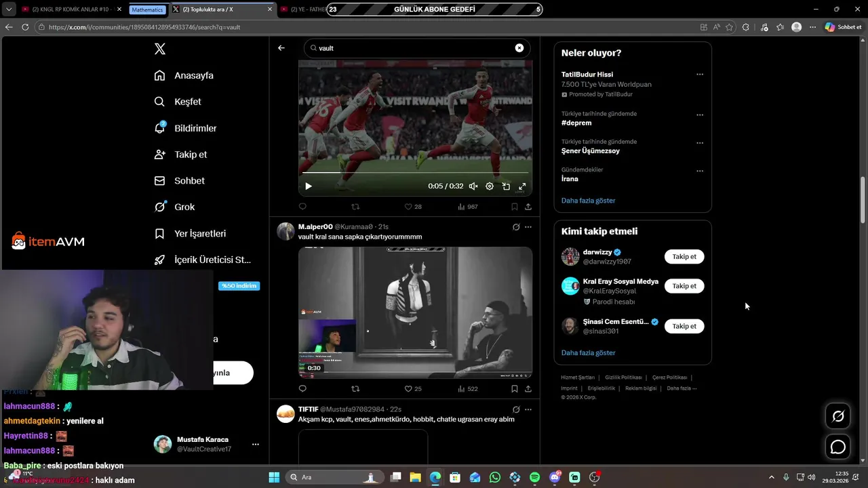Seek on football video progress bar
The height and width of the screenshot is (488, 868).
point(415,172)
